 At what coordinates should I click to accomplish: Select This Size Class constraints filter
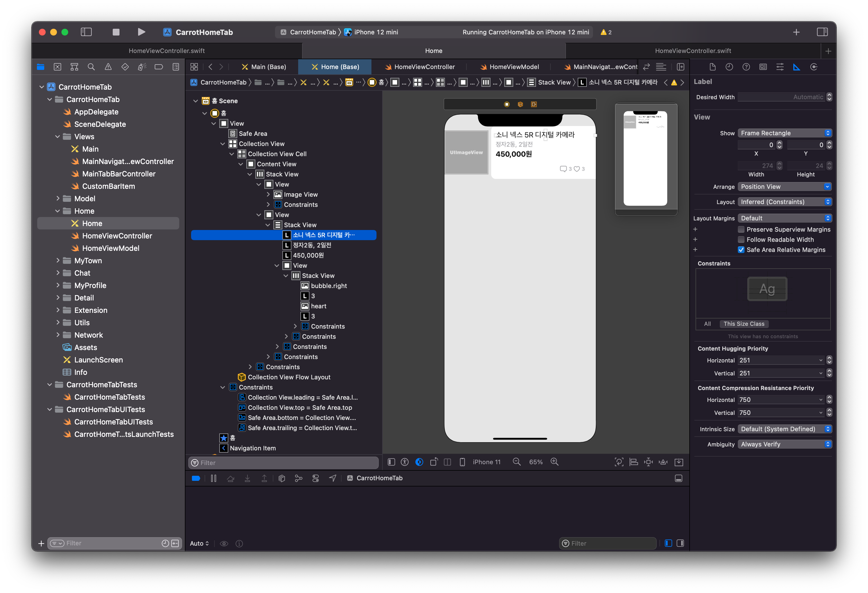pos(744,324)
